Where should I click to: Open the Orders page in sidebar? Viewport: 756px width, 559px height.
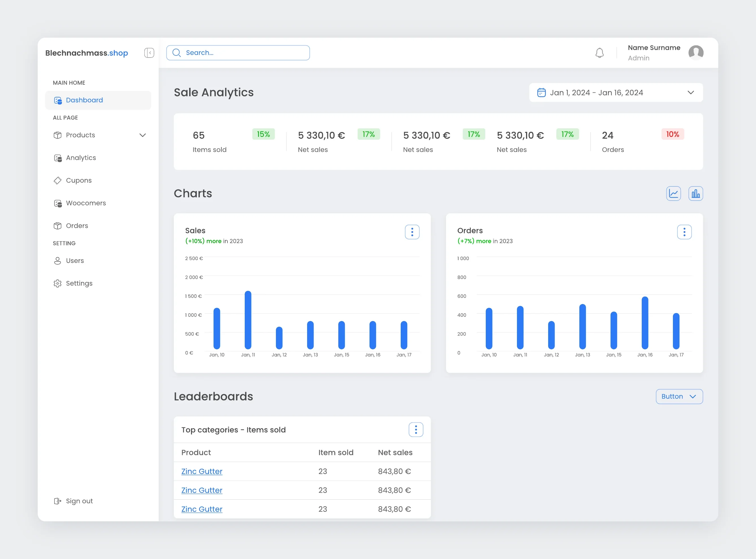click(x=98, y=226)
